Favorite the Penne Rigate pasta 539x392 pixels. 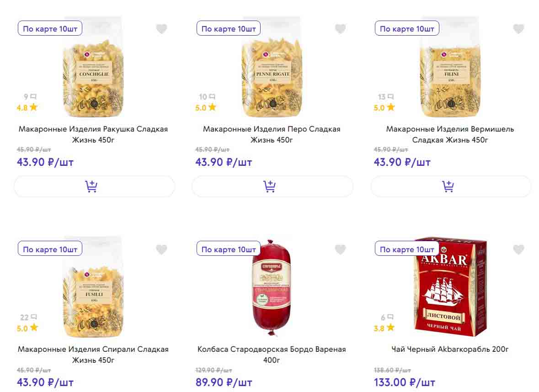pos(340,29)
